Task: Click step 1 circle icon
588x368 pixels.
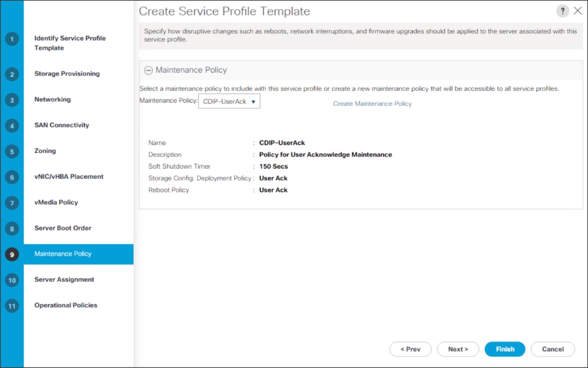Action: coord(12,40)
